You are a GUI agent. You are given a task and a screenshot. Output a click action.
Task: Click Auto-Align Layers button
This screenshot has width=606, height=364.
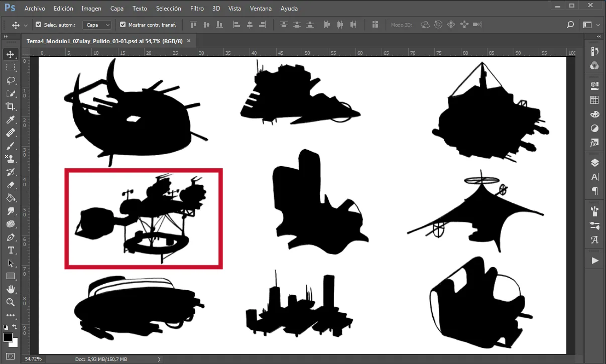tap(376, 25)
